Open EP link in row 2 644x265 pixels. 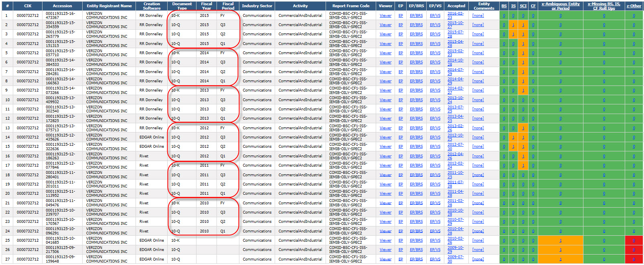[401, 25]
